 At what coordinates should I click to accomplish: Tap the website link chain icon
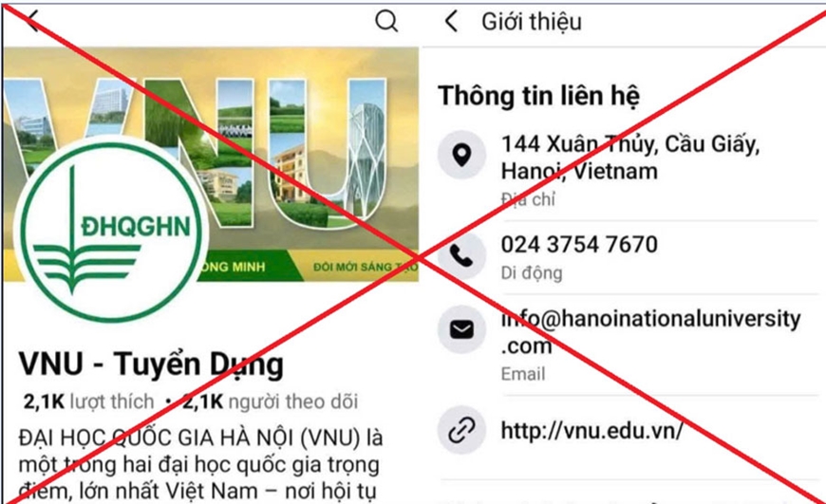[461, 430]
